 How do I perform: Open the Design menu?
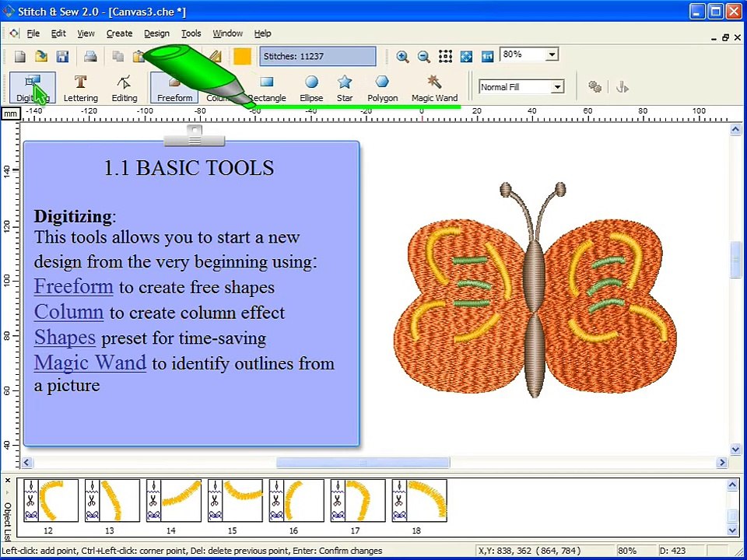tap(156, 33)
